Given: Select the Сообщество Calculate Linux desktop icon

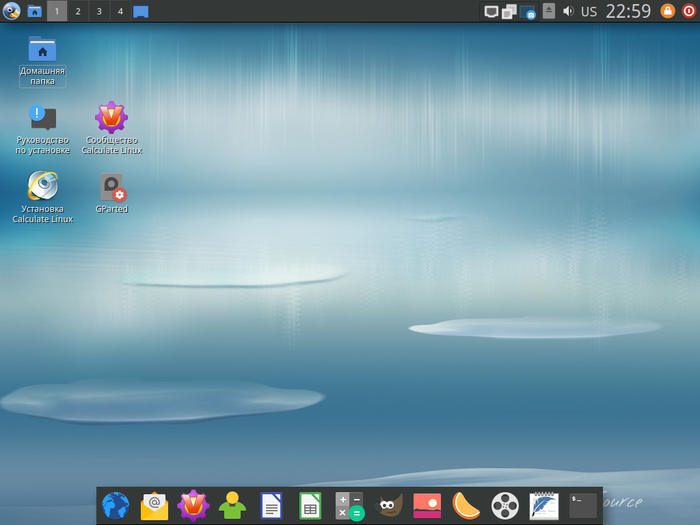Looking at the screenshot, I should [x=112, y=128].
